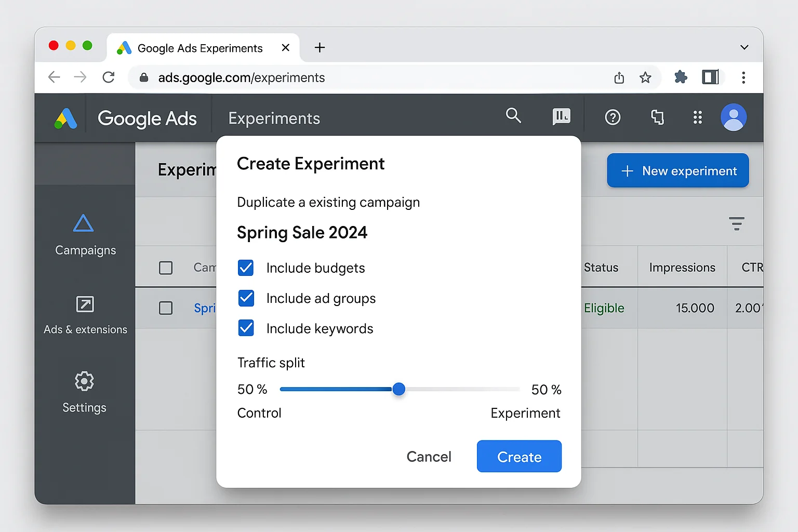Open the filter icon above the table
The height and width of the screenshot is (532, 798).
(736, 223)
